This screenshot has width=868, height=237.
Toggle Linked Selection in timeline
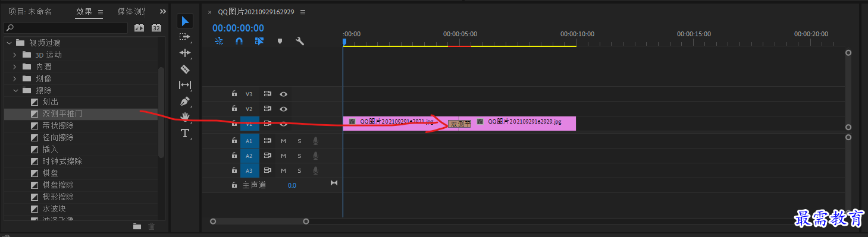259,41
